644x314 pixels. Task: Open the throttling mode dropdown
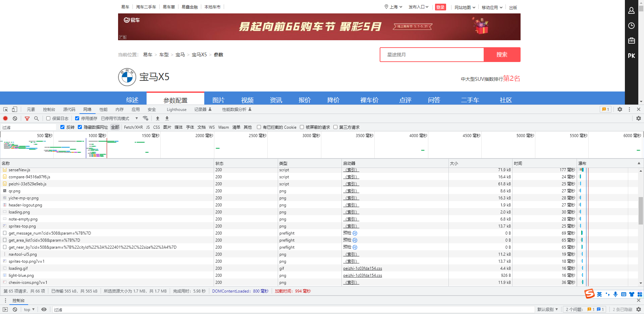point(120,118)
